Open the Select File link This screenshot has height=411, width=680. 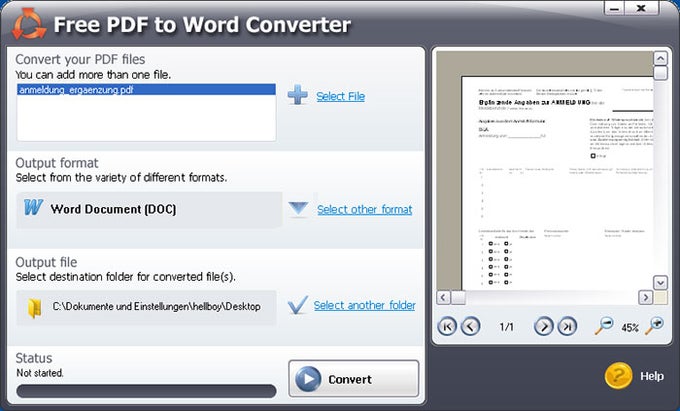[x=340, y=96]
